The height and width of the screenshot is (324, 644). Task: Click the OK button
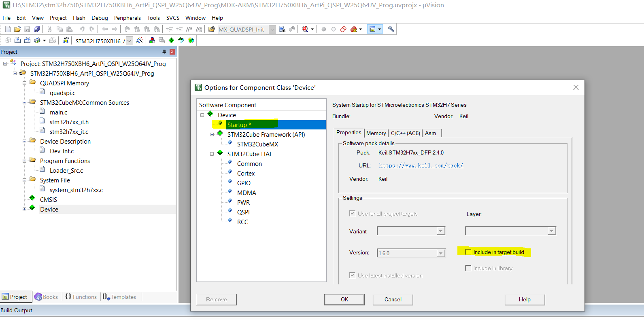tap(344, 299)
